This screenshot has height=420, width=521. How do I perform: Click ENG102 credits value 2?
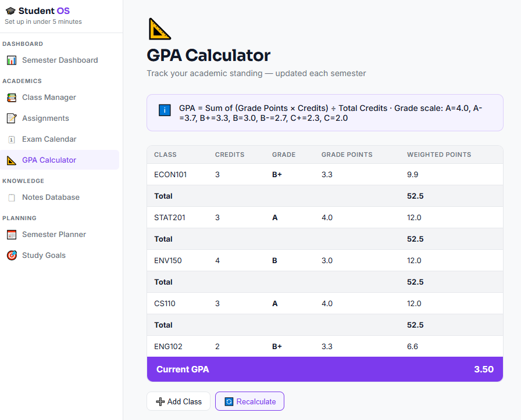[x=217, y=347]
